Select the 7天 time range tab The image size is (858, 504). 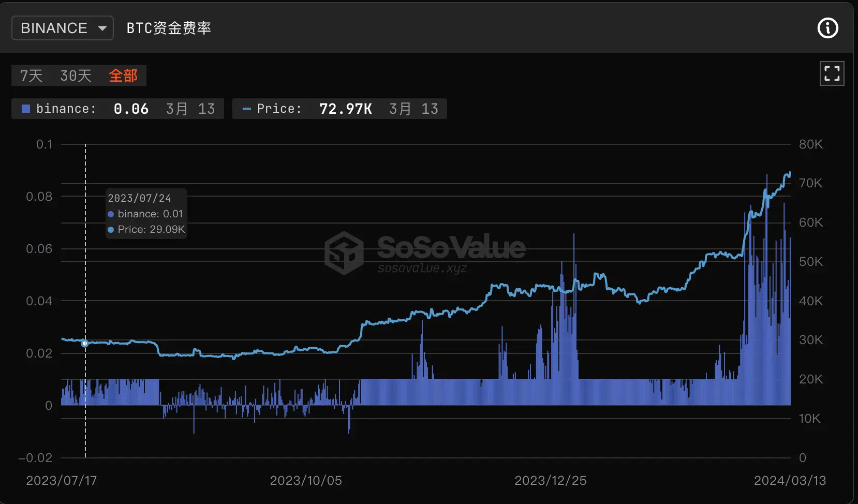pos(31,76)
